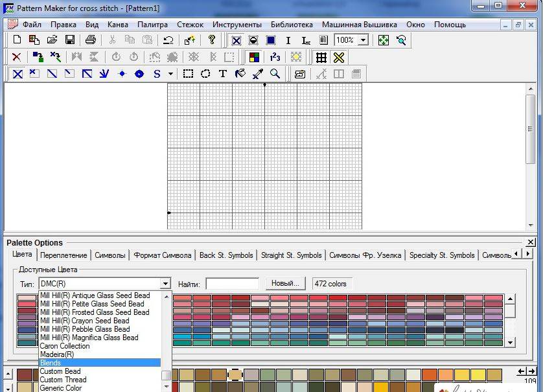543x392 pixels.
Task: Select the magnifier zoom tool
Action: point(275,74)
